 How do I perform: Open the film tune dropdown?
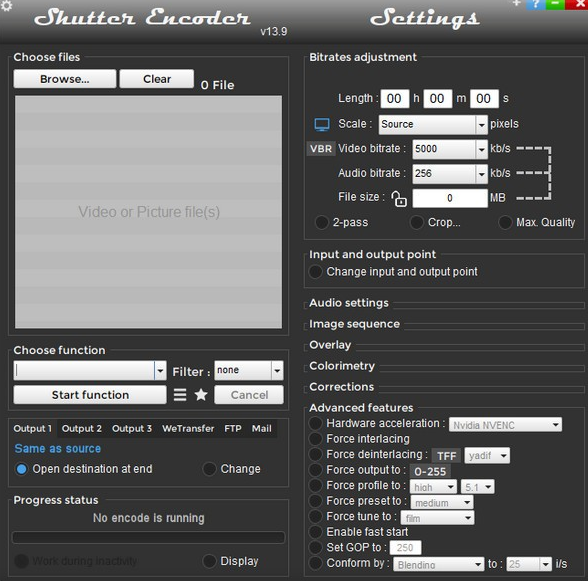437,518
